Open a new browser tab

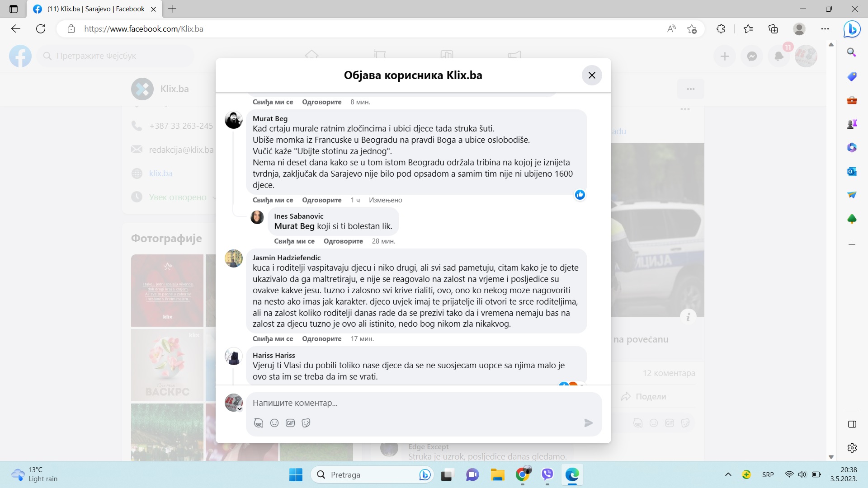(172, 9)
